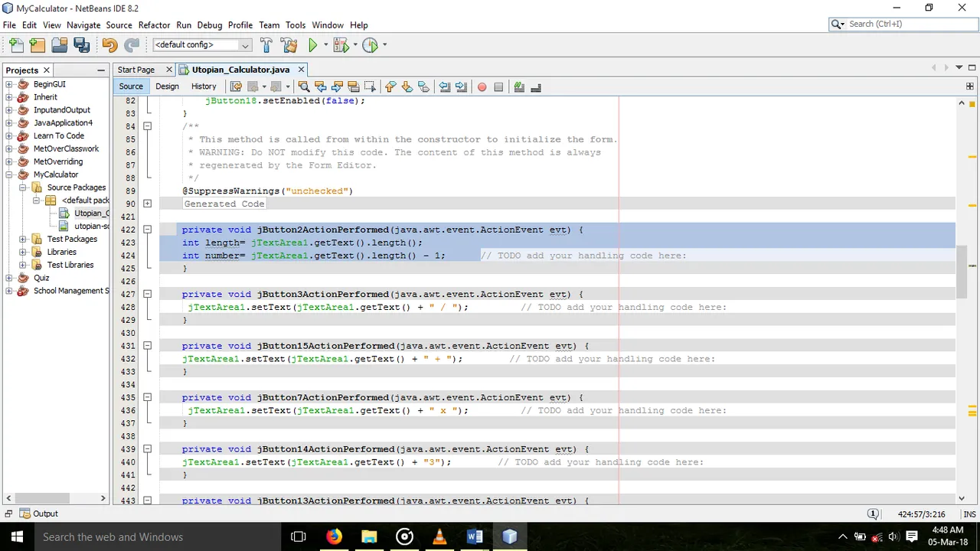Open a project using Open Project icon
The image size is (980, 551).
(59, 45)
